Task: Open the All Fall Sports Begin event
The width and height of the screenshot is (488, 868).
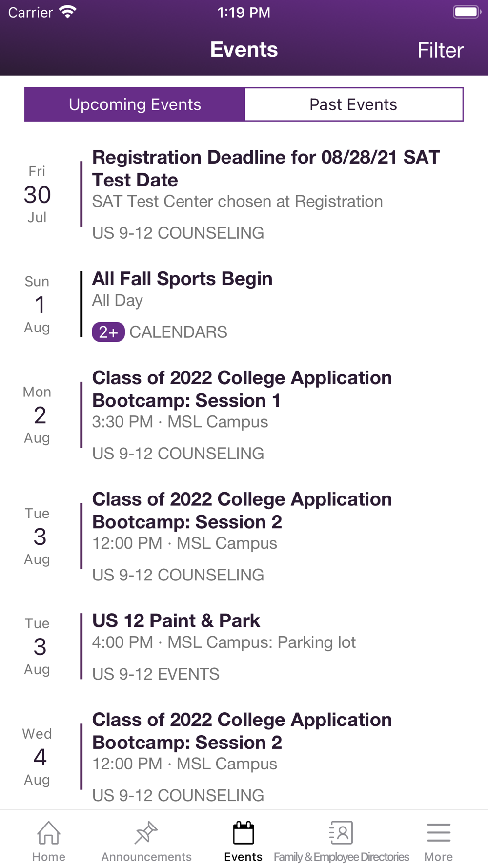Action: 183,279
